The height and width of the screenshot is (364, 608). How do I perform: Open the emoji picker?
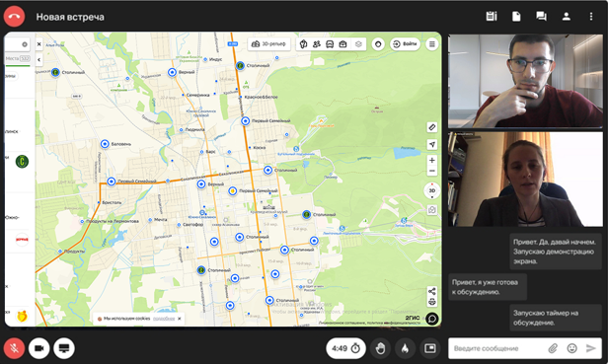[x=571, y=348]
